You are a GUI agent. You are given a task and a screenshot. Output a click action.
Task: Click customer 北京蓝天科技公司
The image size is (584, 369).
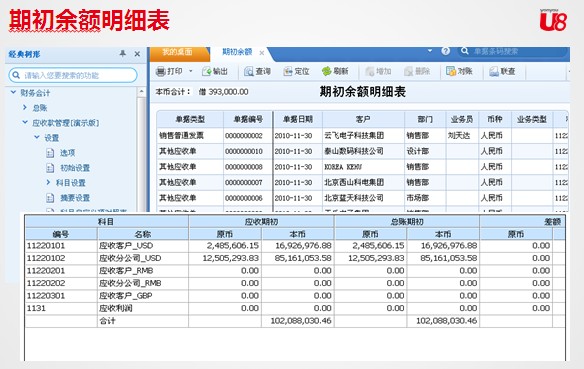(x=354, y=198)
